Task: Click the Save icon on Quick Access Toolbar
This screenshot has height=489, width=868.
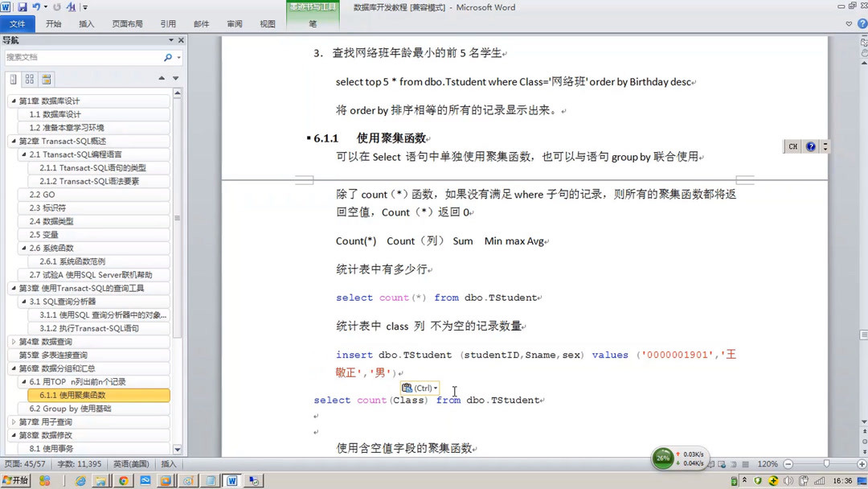Action: pyautogui.click(x=23, y=6)
